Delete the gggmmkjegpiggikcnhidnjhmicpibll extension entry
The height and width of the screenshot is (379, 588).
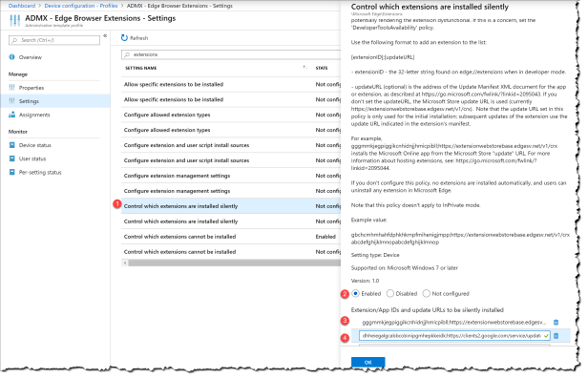tap(556, 322)
